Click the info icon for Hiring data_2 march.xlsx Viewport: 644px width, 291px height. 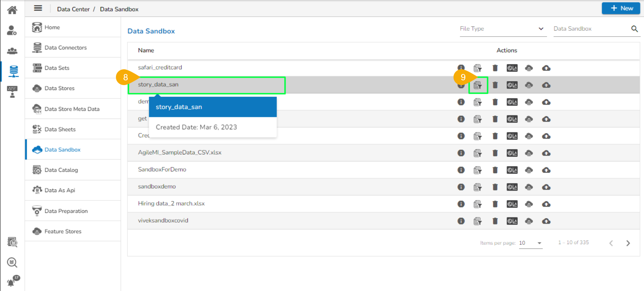click(x=461, y=204)
